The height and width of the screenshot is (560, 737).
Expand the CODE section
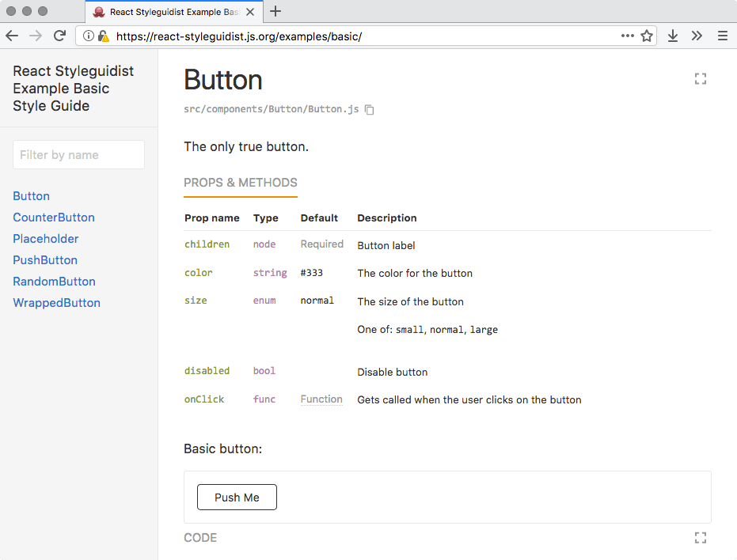(200, 538)
